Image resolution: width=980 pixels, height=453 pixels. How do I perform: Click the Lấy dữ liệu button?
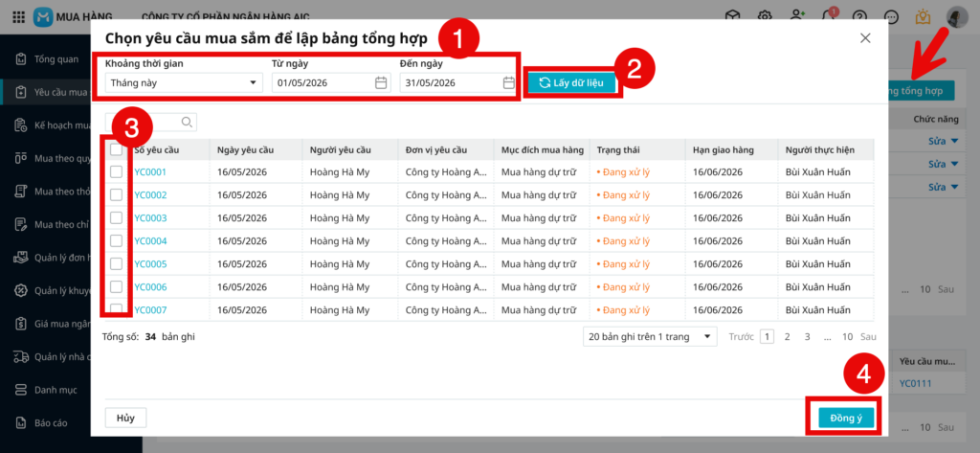click(x=572, y=82)
